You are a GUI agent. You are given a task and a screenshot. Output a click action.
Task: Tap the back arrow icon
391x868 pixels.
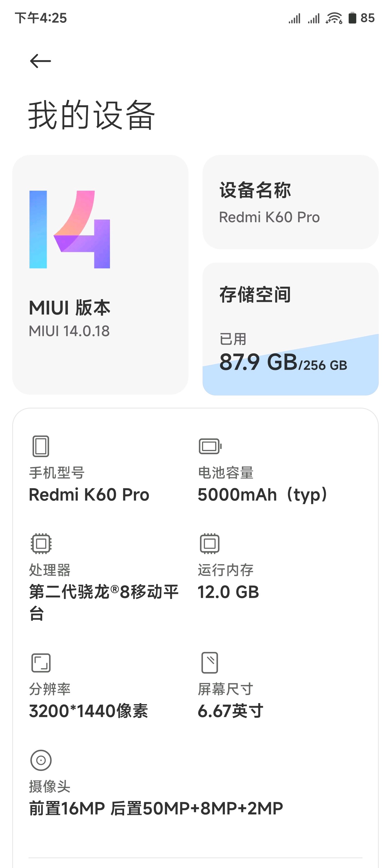coord(40,61)
